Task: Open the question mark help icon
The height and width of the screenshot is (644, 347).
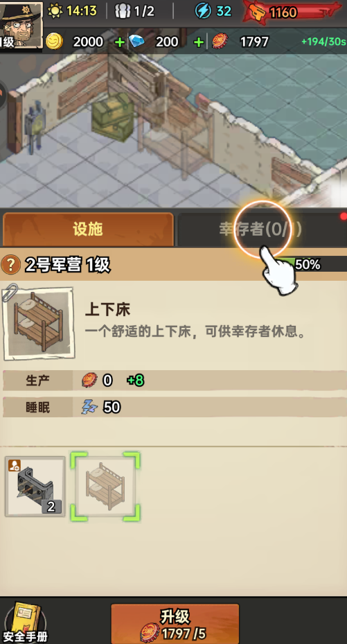Action: tap(10, 266)
